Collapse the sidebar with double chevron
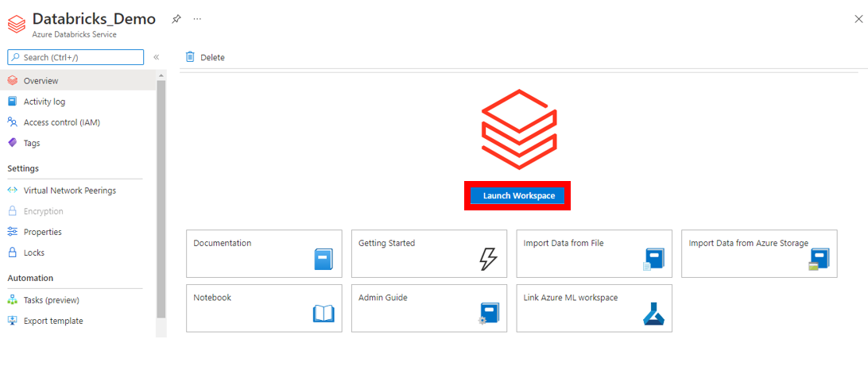The width and height of the screenshot is (868, 366). pyautogui.click(x=156, y=57)
